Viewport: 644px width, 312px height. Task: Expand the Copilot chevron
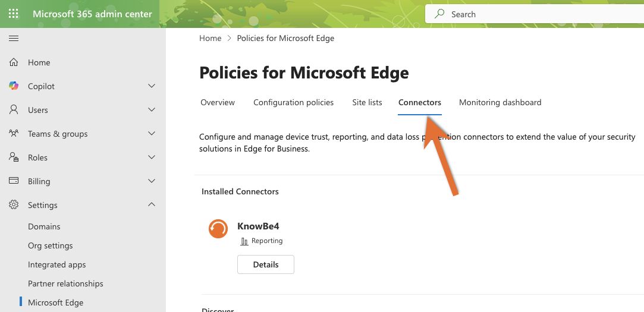152,86
